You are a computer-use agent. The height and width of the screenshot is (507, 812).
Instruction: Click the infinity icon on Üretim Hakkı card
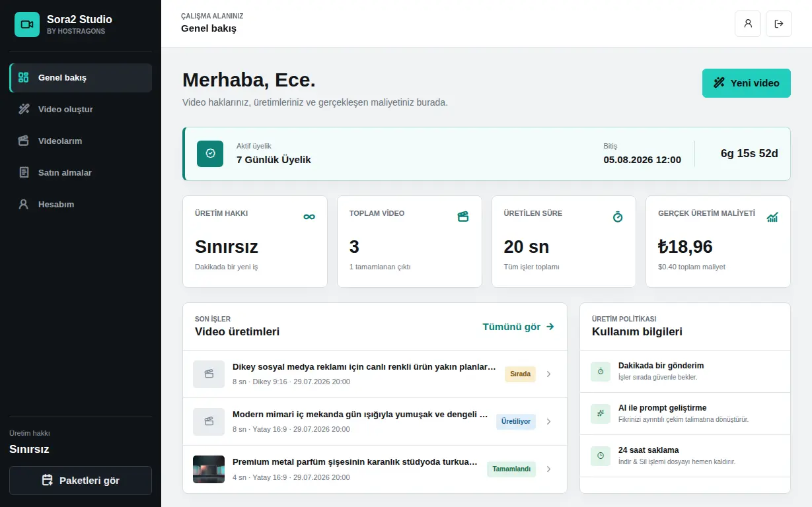coord(309,217)
